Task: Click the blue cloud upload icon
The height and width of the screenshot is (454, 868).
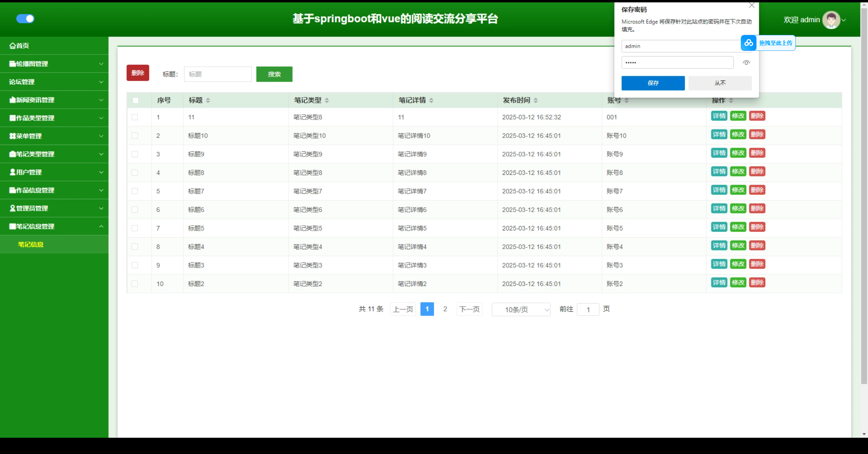Action: (x=749, y=43)
